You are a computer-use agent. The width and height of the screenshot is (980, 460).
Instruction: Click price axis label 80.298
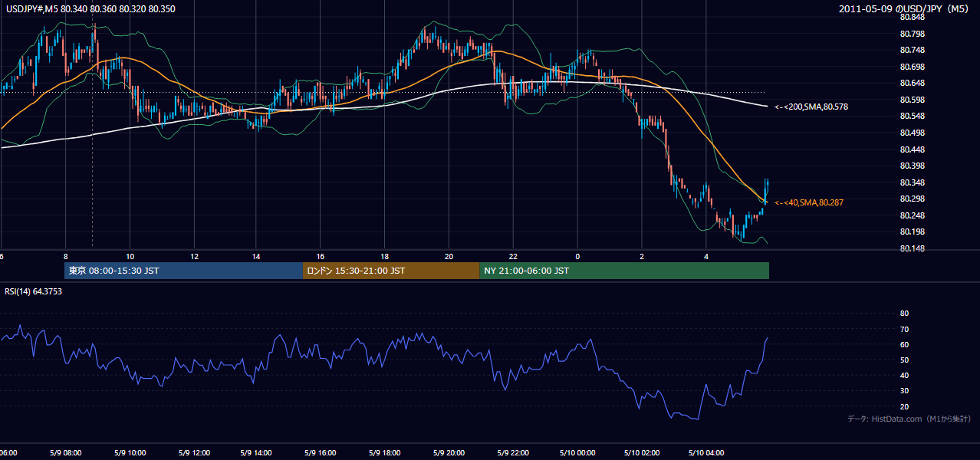point(912,199)
